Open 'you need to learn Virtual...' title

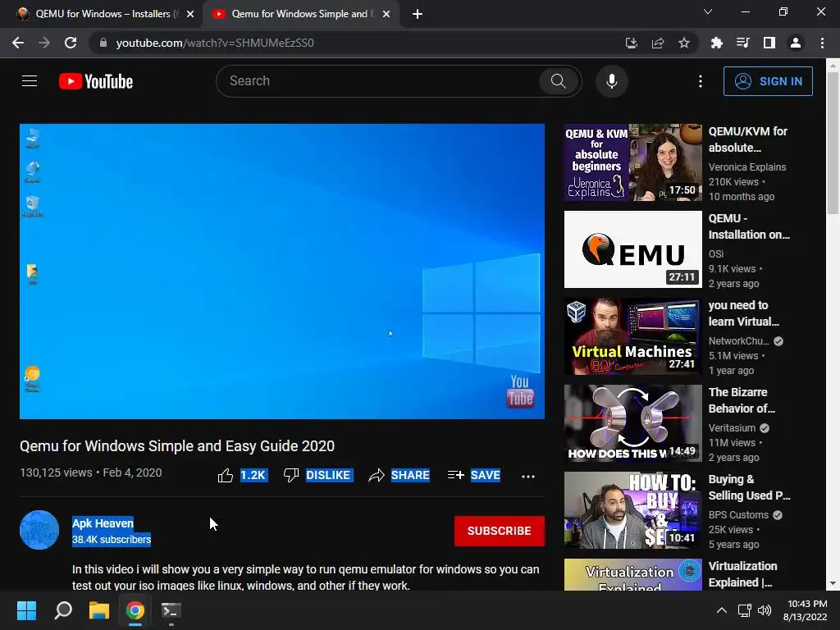coord(743,313)
